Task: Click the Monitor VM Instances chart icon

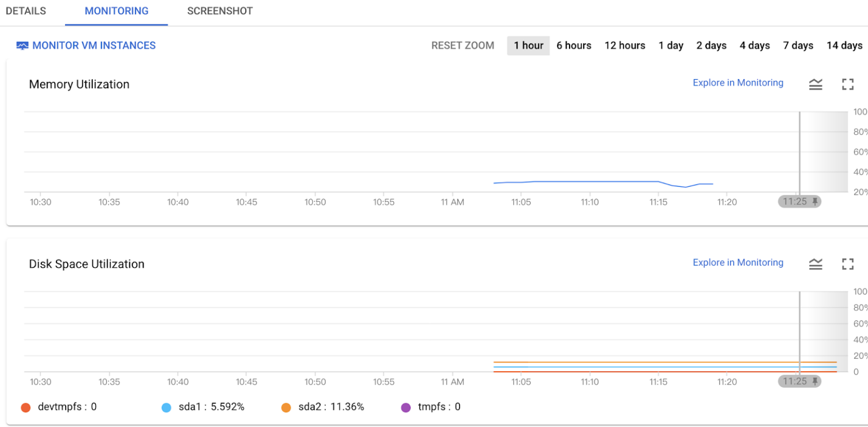Action: (22, 46)
